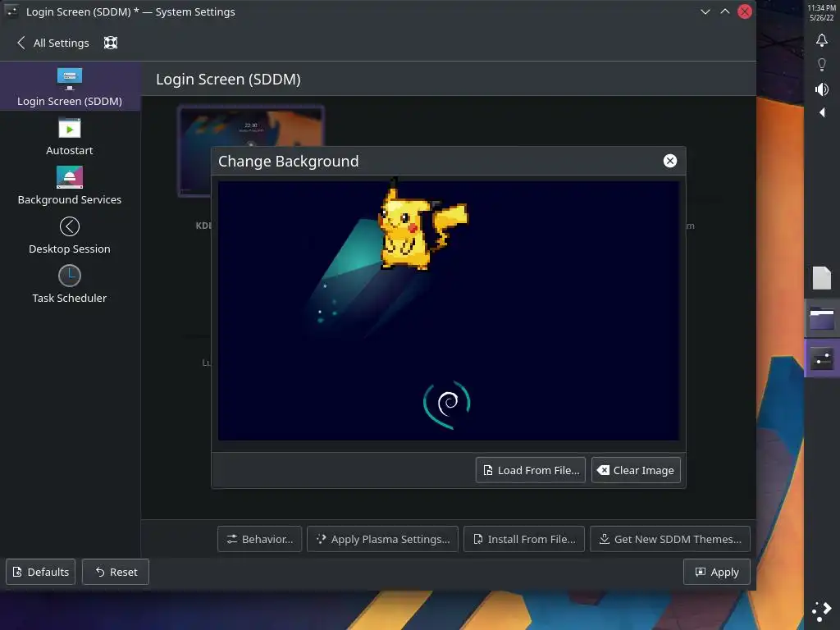Switch to file manager window in panel

(822, 319)
